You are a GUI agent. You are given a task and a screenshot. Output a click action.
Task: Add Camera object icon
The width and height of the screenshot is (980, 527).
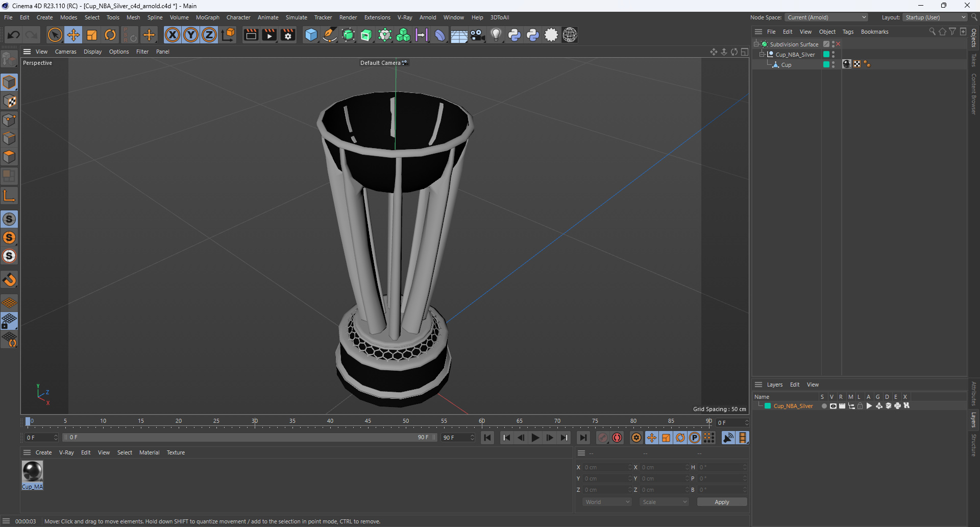[x=478, y=35]
